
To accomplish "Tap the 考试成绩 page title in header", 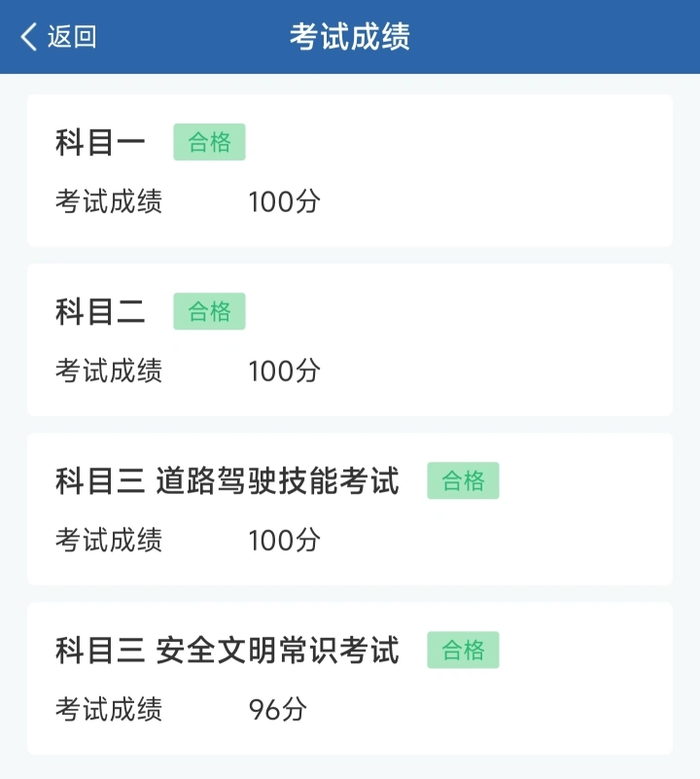I will click(350, 37).
